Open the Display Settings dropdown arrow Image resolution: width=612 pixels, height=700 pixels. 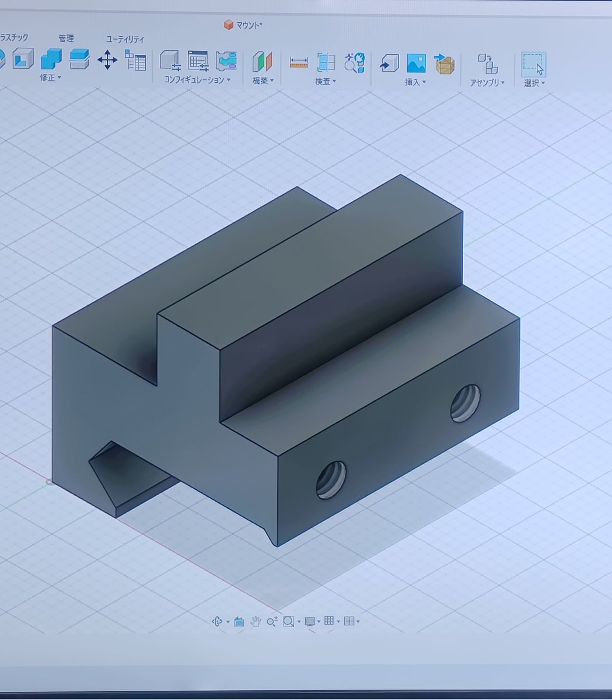pos(319,622)
